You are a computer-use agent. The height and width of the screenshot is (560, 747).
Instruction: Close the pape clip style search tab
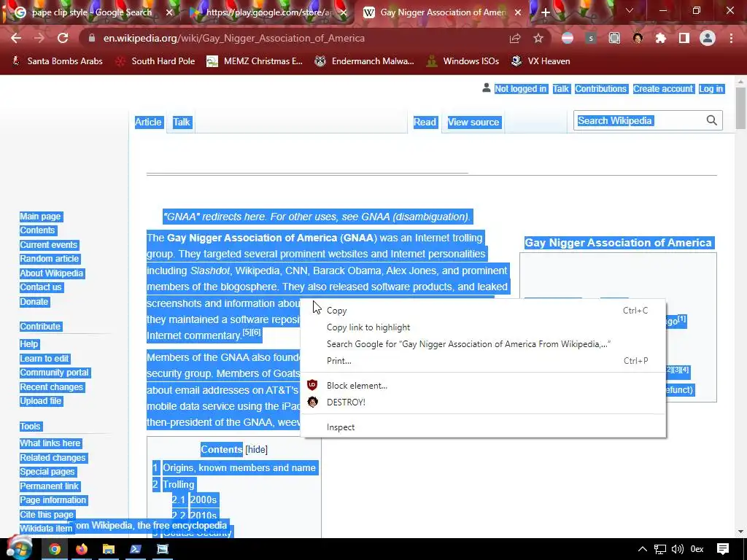tap(169, 12)
